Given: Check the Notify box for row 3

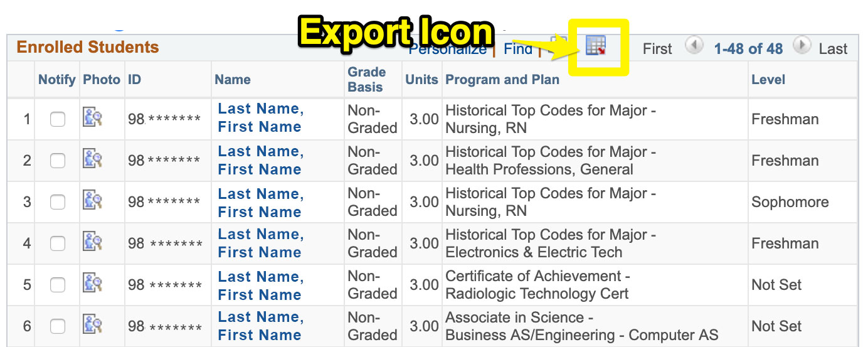Looking at the screenshot, I should [x=58, y=201].
